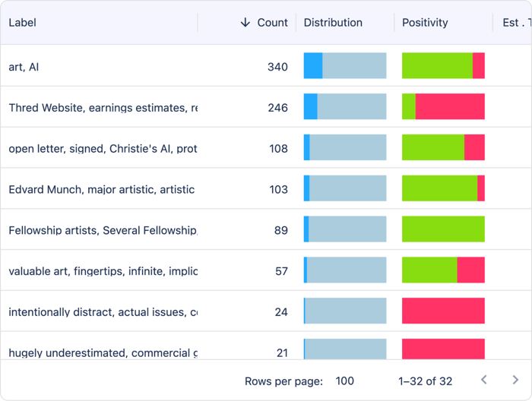The image size is (532, 401).
Task: Click the descending sort arrow beside Count
Action: (245, 23)
